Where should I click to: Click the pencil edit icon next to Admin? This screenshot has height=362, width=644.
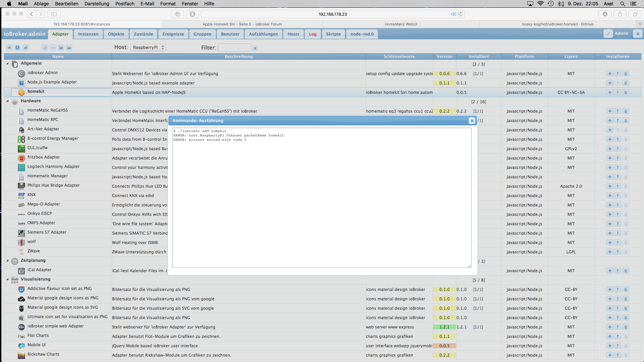[x=608, y=34]
